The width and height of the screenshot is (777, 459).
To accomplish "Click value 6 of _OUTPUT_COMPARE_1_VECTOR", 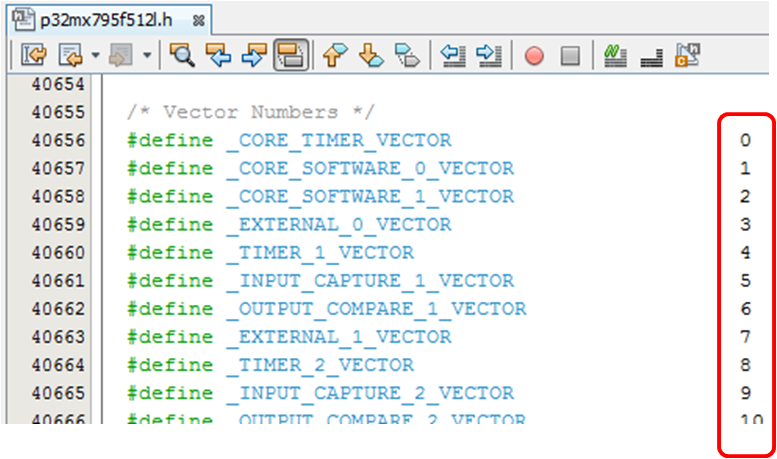I will tap(745, 309).
